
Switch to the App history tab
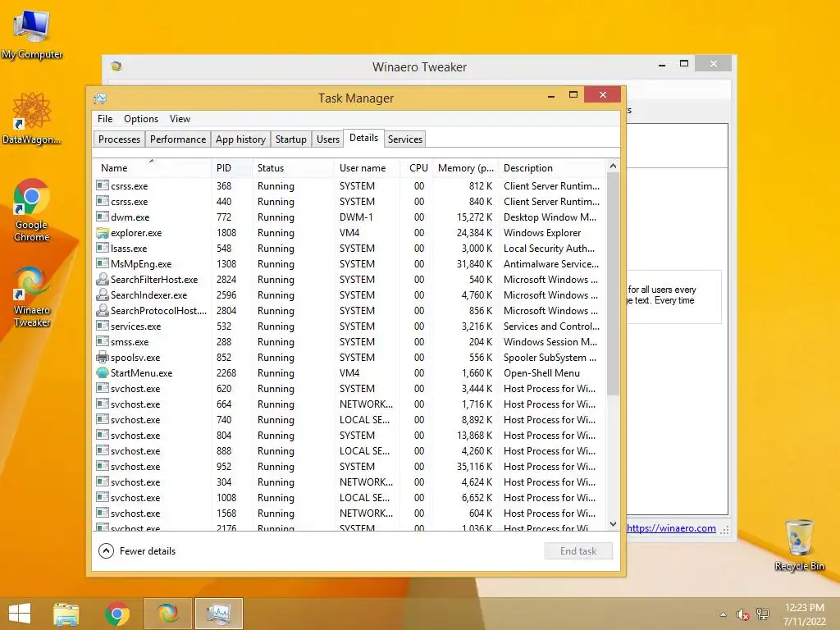240,139
